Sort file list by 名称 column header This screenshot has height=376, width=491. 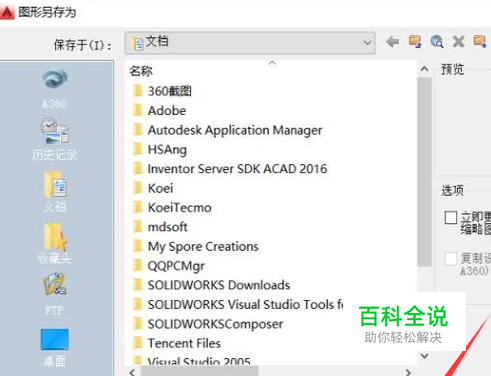tap(141, 71)
